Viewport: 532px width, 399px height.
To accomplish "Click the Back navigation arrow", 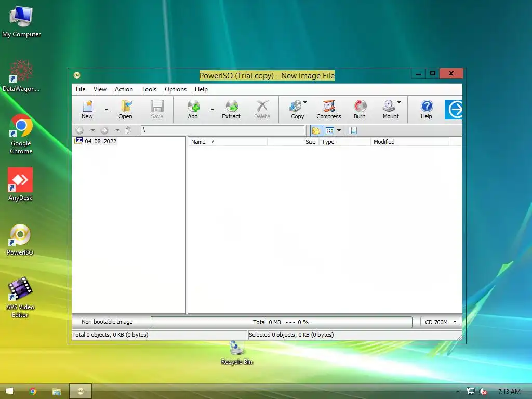I will [79, 130].
